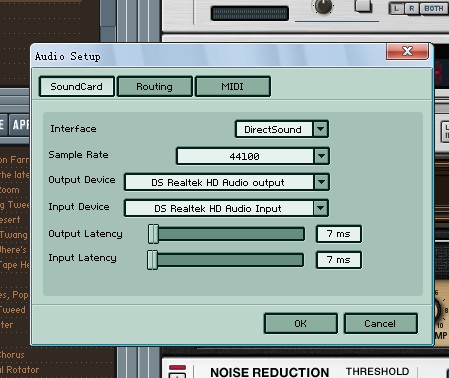Toggle the Noise Reduction power button

coord(177,372)
